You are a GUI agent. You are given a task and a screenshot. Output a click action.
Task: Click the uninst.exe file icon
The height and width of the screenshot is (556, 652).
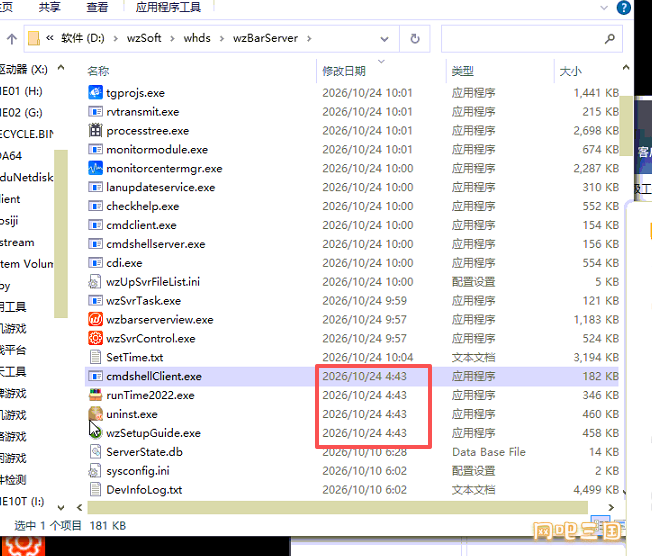pos(95,414)
